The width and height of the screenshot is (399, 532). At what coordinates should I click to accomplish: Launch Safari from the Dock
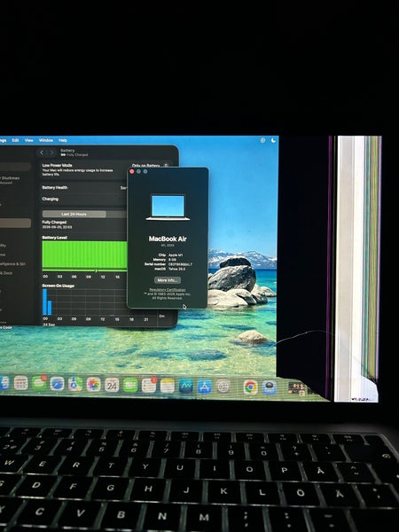click(x=58, y=384)
